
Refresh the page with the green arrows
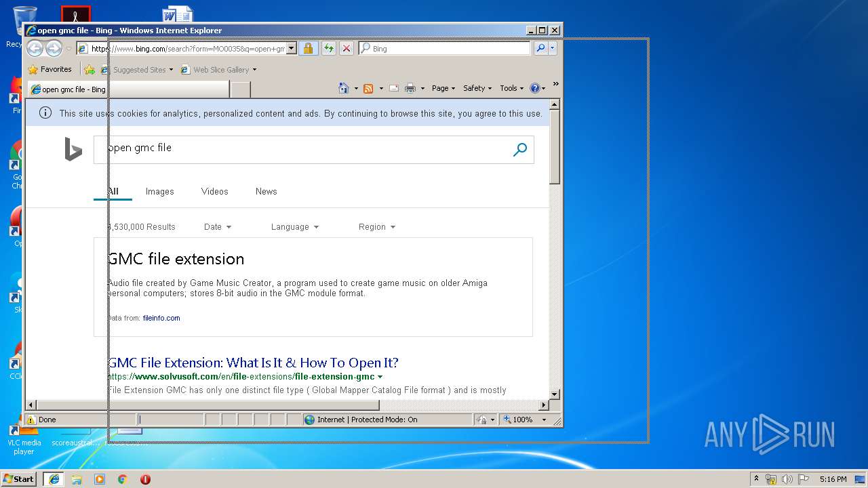328,48
